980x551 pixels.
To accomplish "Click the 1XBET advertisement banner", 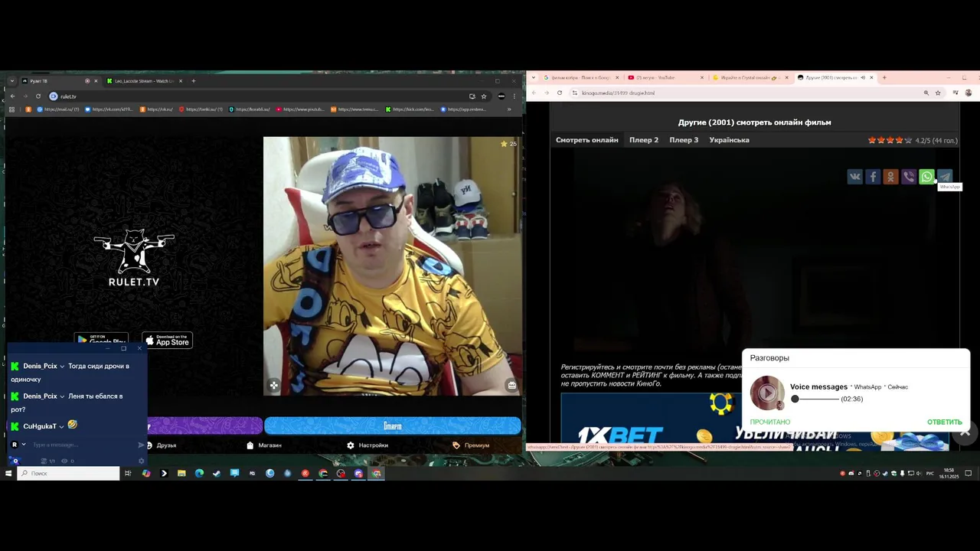I will pyautogui.click(x=754, y=422).
